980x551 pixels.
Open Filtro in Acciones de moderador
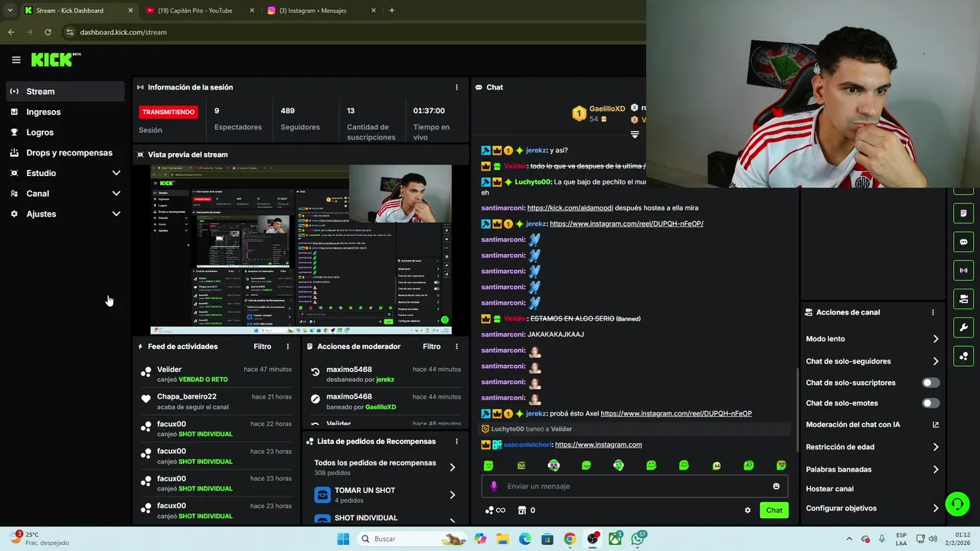pyautogui.click(x=432, y=347)
